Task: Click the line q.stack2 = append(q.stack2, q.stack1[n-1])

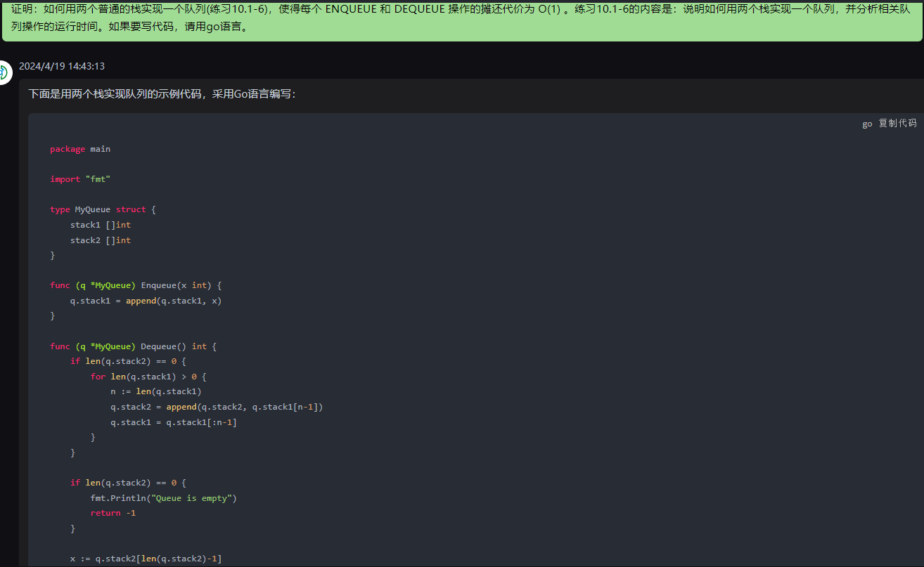Action: [x=217, y=407]
